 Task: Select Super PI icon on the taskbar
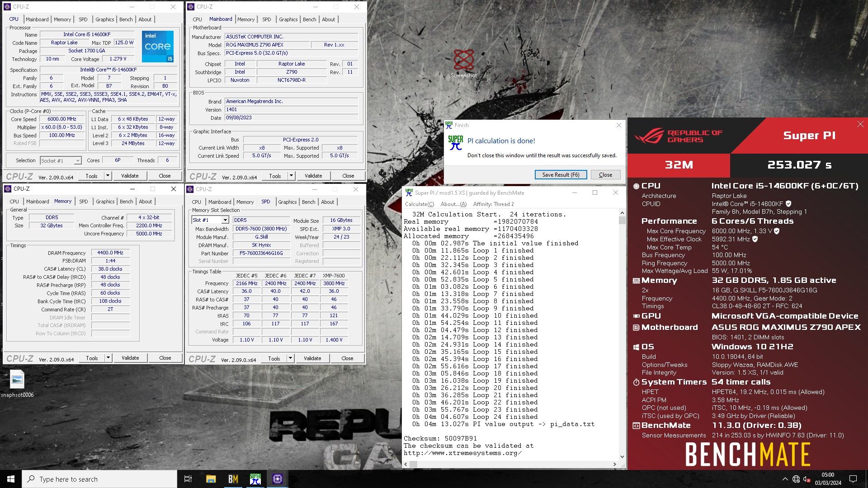255,479
